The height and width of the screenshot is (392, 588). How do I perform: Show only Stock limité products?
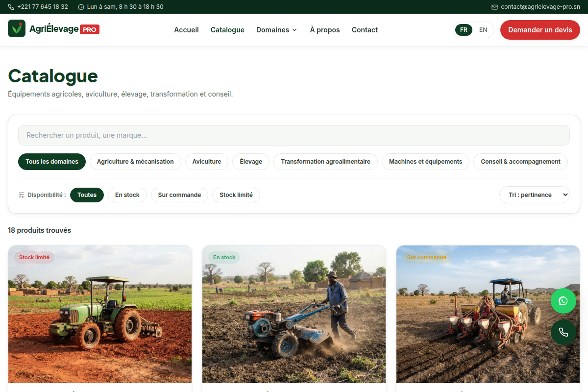[x=236, y=195]
